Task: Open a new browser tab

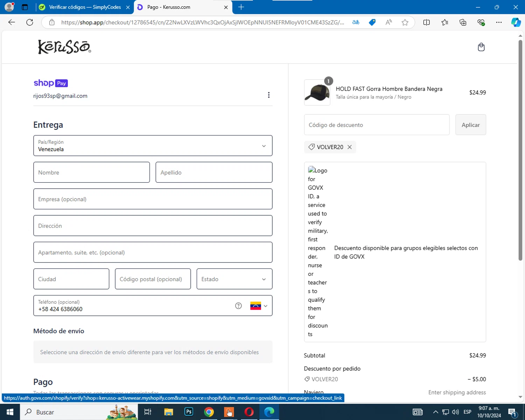Action: pyautogui.click(x=241, y=7)
